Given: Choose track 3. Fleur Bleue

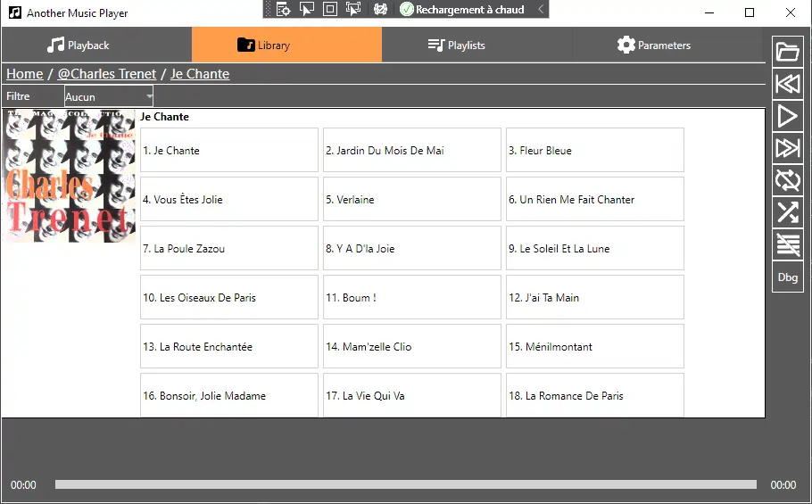Looking at the screenshot, I should 594,150.
